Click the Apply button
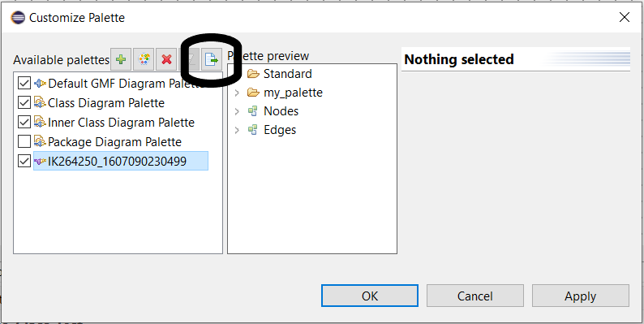The width and height of the screenshot is (644, 324). [x=581, y=296]
